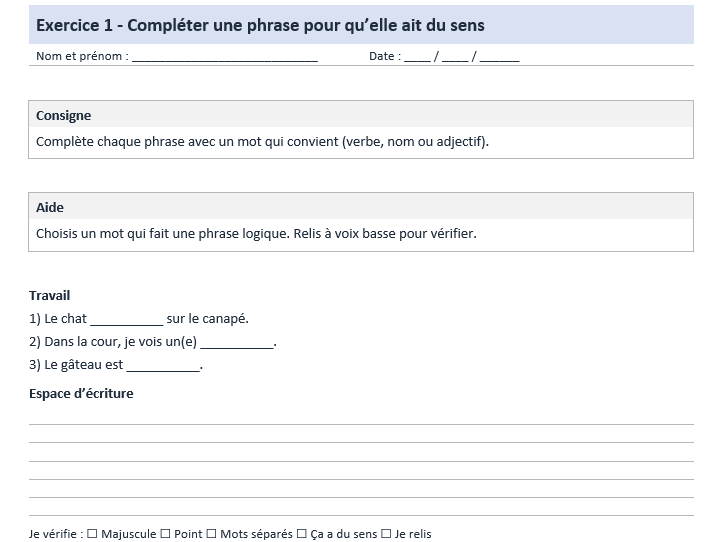Click the "Espace d'écriture" heading
The width and height of the screenshot is (713, 542).
coord(81,393)
